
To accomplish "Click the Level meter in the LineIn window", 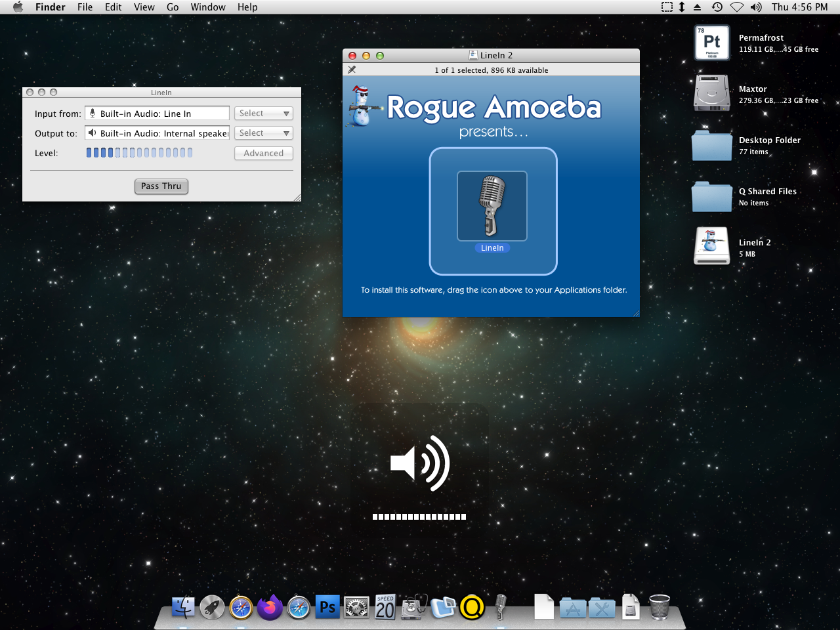I will 140,153.
